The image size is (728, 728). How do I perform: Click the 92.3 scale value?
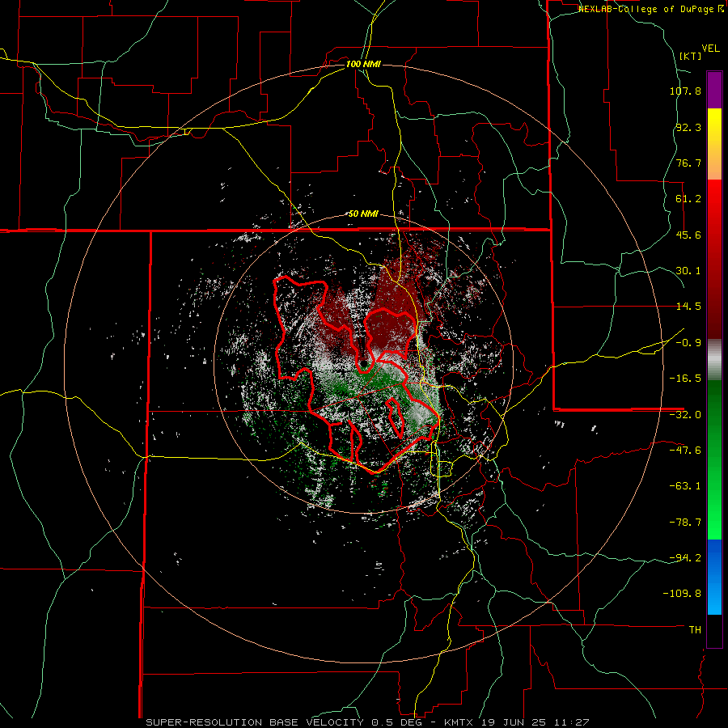[688, 127]
